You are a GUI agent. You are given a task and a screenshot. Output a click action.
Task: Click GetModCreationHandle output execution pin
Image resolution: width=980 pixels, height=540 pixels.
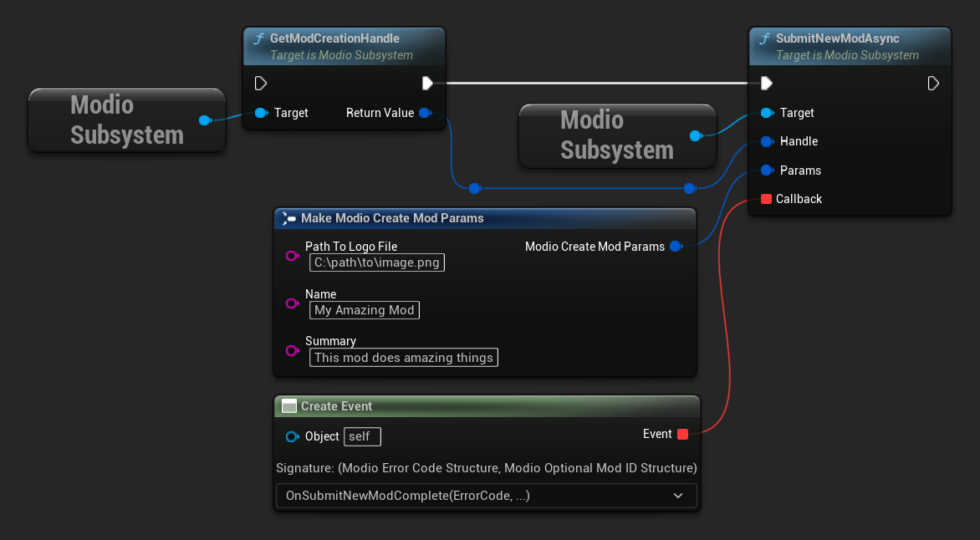427,83
